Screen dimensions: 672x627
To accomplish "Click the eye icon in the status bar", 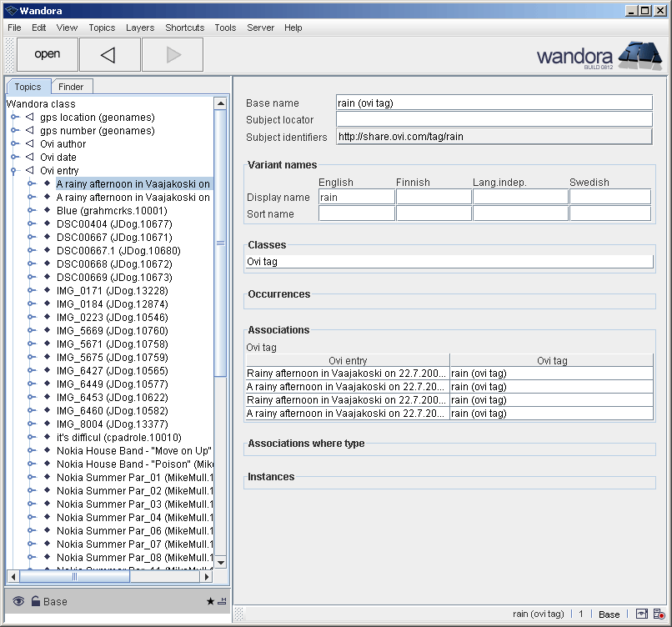I will (x=641, y=614).
